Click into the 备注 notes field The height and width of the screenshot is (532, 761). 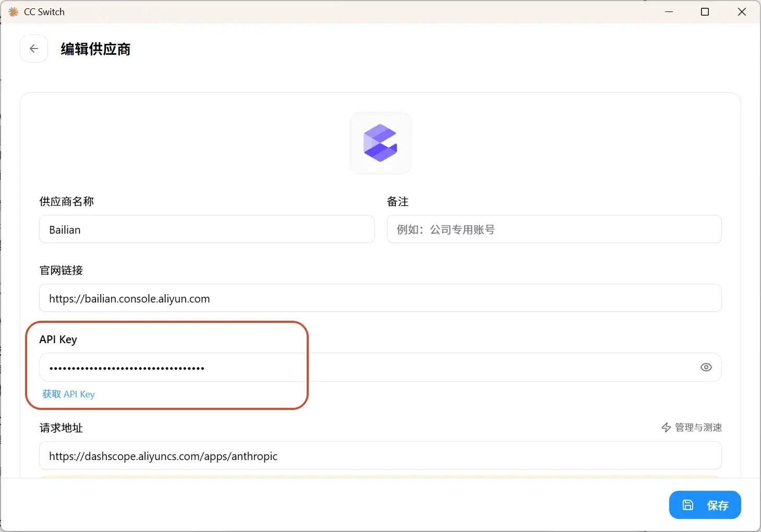click(x=554, y=229)
